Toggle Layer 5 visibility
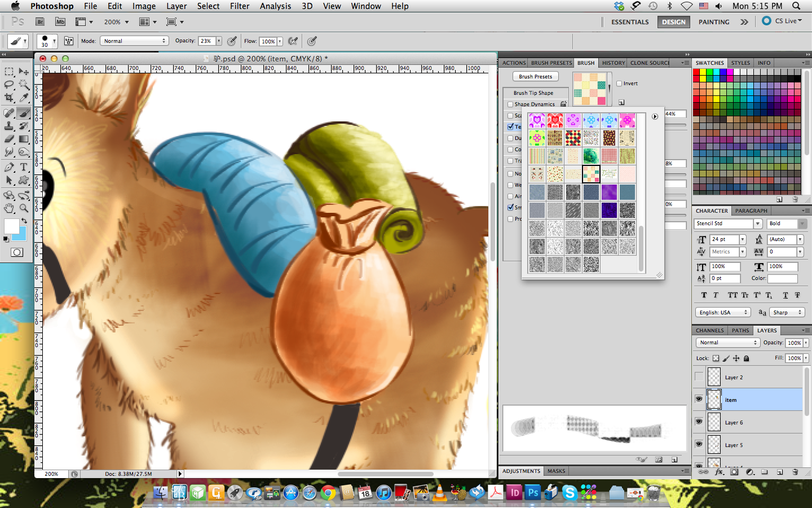This screenshot has height=508, width=812. [x=699, y=445]
